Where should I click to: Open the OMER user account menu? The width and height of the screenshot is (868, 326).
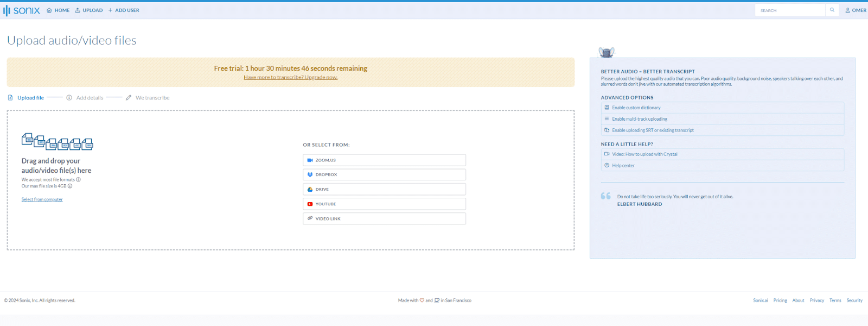click(856, 10)
